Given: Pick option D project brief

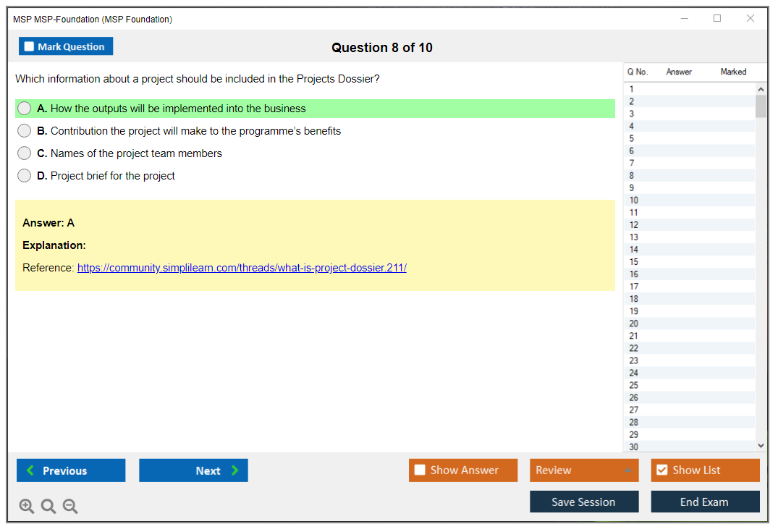Looking at the screenshot, I should 25,176.
